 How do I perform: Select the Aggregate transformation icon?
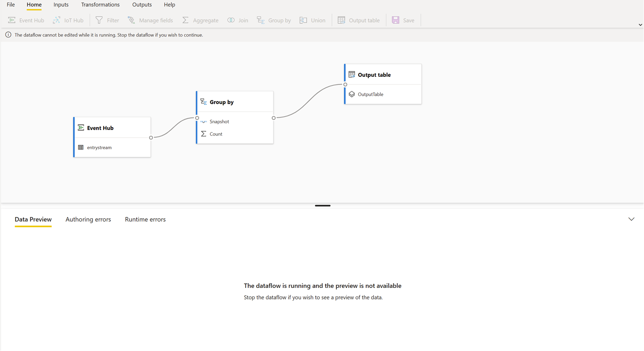pos(186,20)
